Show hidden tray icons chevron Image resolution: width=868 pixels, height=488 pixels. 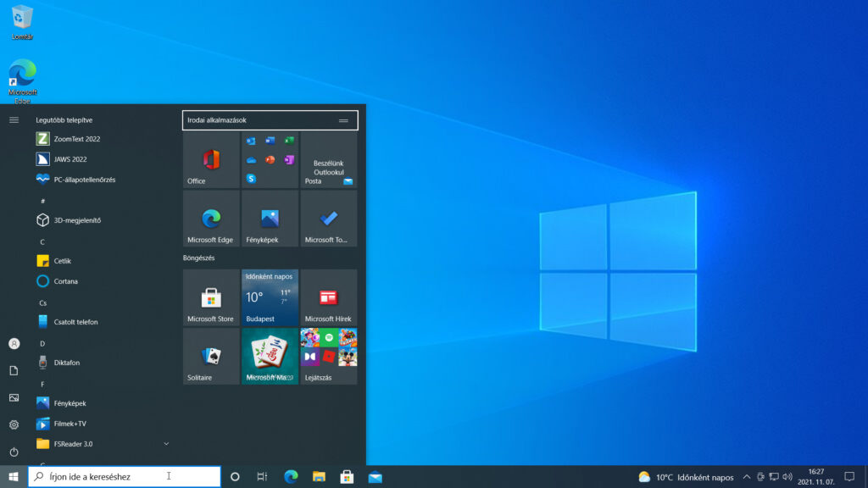(747, 476)
